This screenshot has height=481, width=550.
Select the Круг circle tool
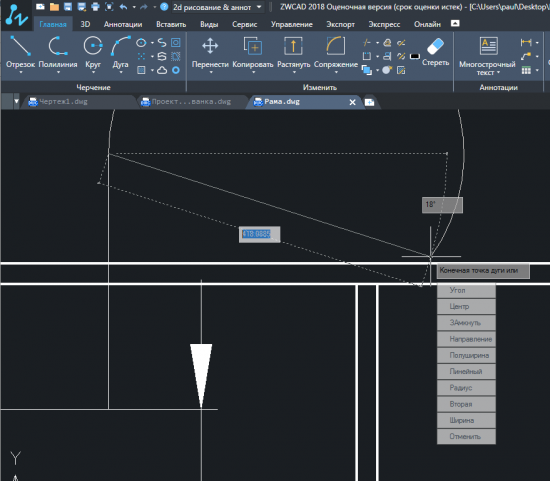click(x=93, y=51)
